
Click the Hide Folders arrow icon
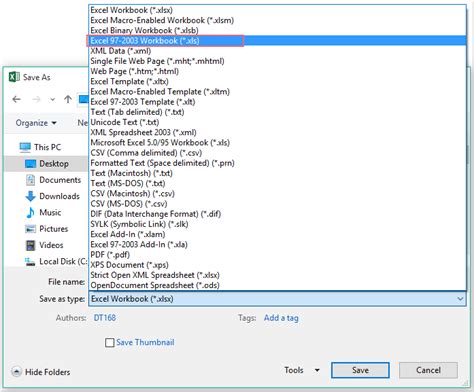[16, 372]
